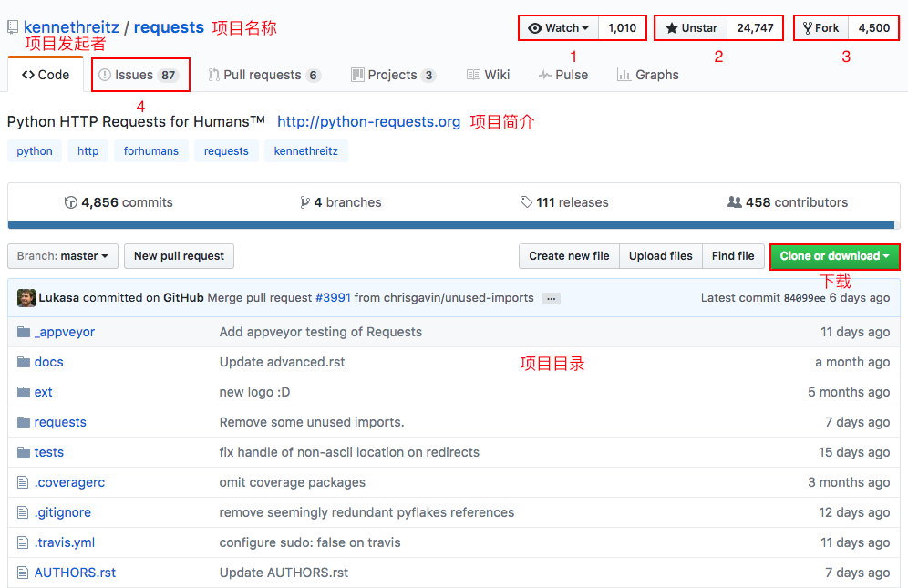Click the blue language breakdown bar

click(451, 225)
